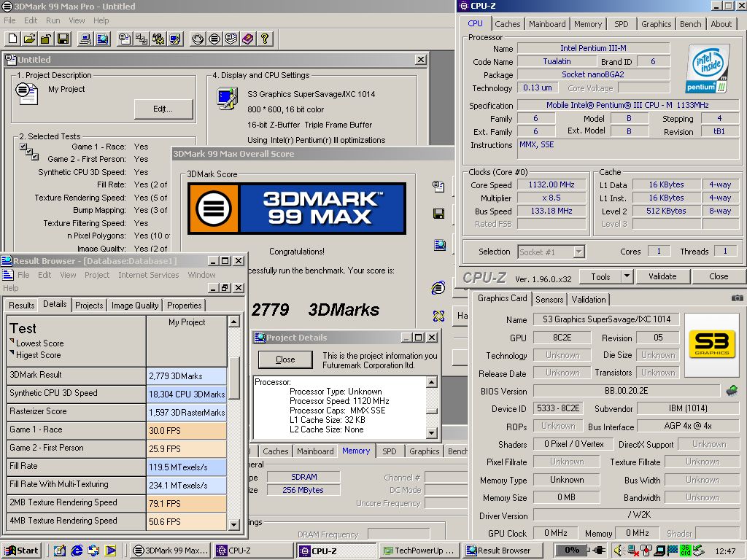Click the GPU-Z screenshot camera icon
Screen dimensions: 747x560
[x=737, y=298]
